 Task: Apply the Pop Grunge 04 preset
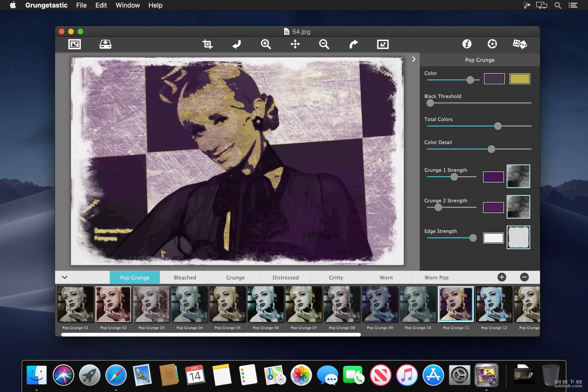point(189,304)
